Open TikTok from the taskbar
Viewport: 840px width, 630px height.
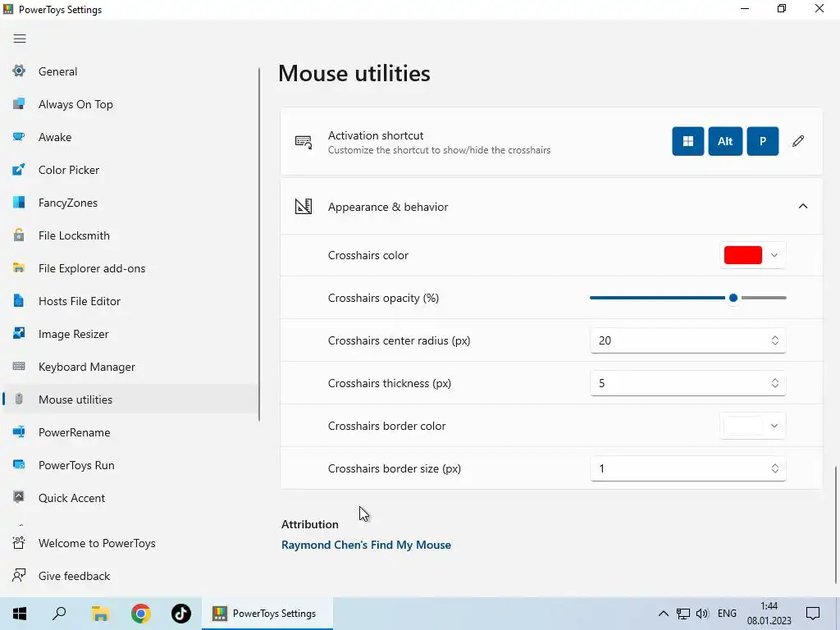pos(181,614)
